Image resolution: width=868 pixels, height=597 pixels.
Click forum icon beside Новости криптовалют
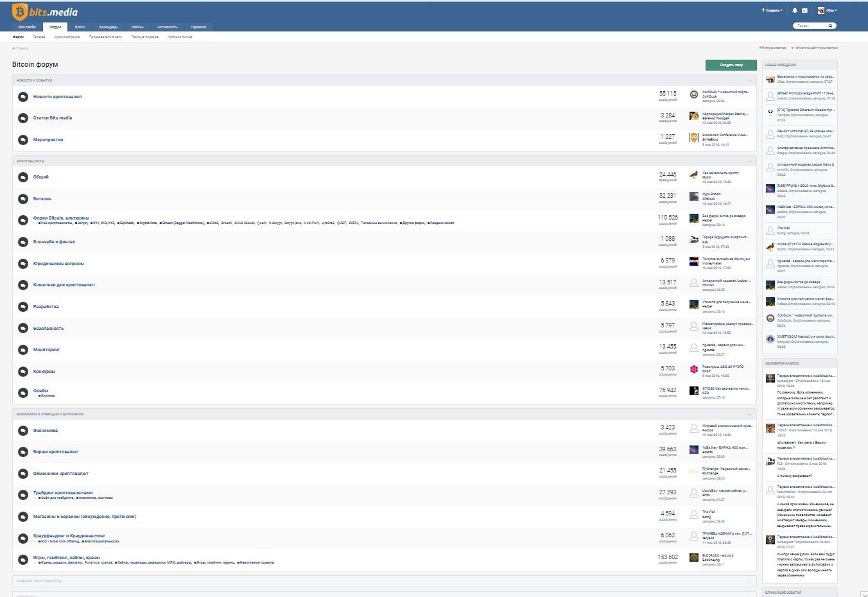click(x=23, y=97)
